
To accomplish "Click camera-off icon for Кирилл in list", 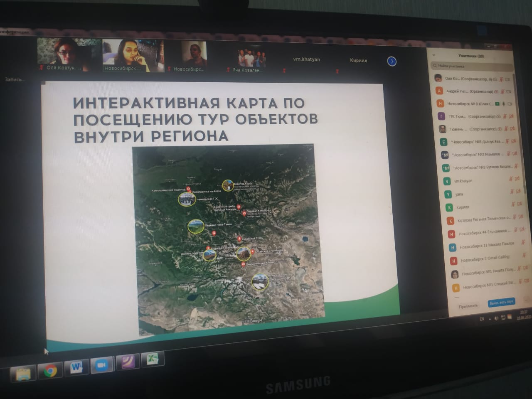I will [520, 204].
